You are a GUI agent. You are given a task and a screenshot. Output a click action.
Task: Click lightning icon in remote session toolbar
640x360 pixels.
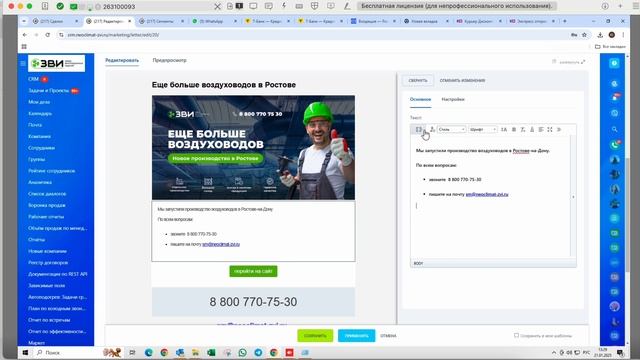point(284,6)
